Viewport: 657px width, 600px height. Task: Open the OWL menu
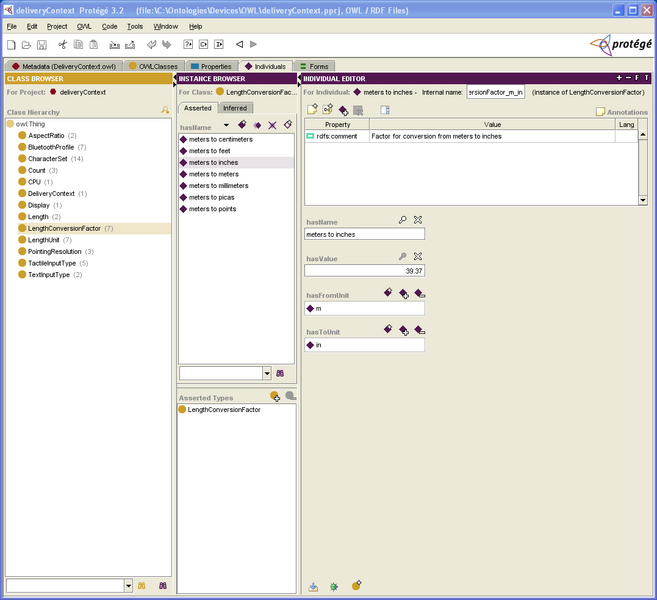[x=84, y=26]
